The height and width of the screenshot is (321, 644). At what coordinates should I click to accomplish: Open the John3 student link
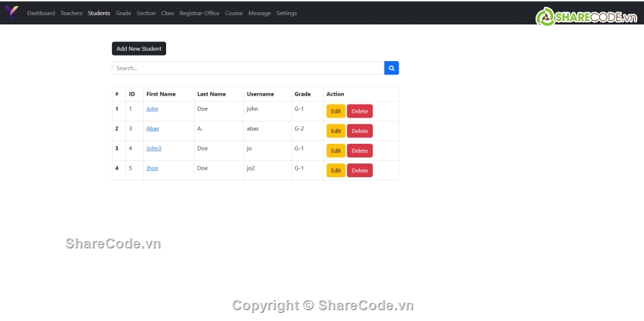[154, 148]
